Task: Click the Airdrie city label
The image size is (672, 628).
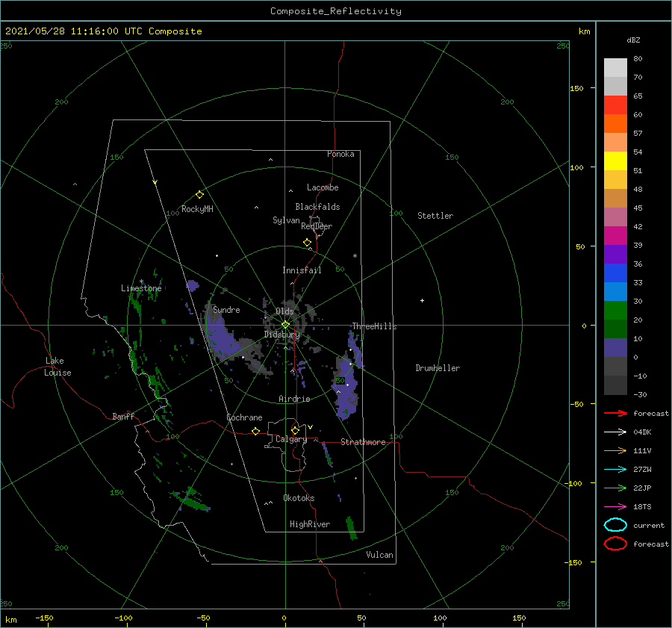Action: click(x=294, y=399)
